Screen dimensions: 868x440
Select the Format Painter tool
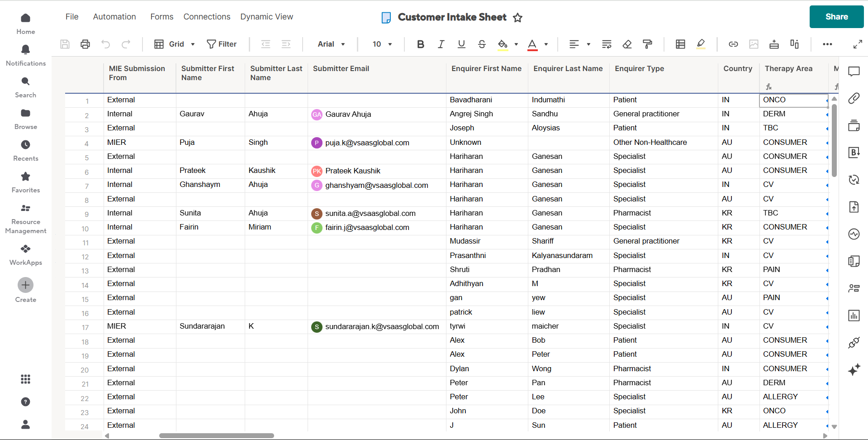[647, 44]
